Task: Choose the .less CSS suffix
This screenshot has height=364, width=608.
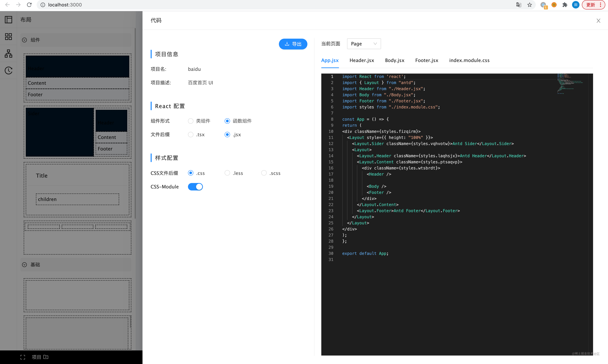Action: coord(227,173)
